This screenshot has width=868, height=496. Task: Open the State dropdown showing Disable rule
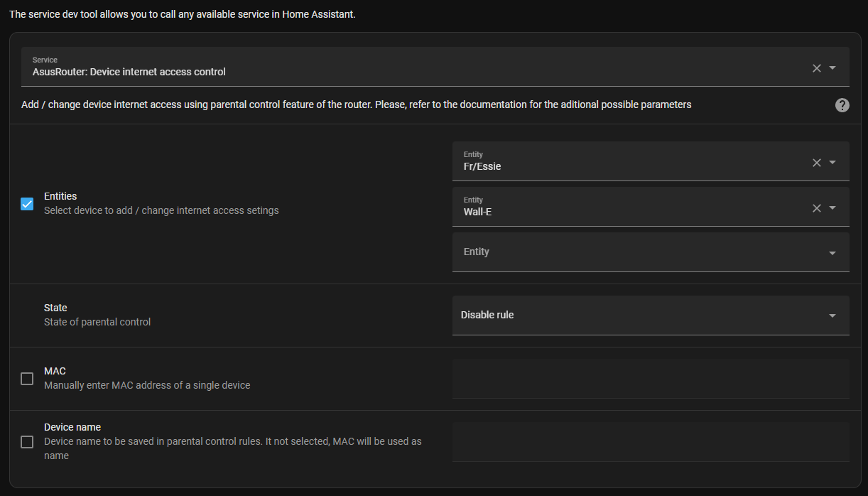tap(832, 315)
